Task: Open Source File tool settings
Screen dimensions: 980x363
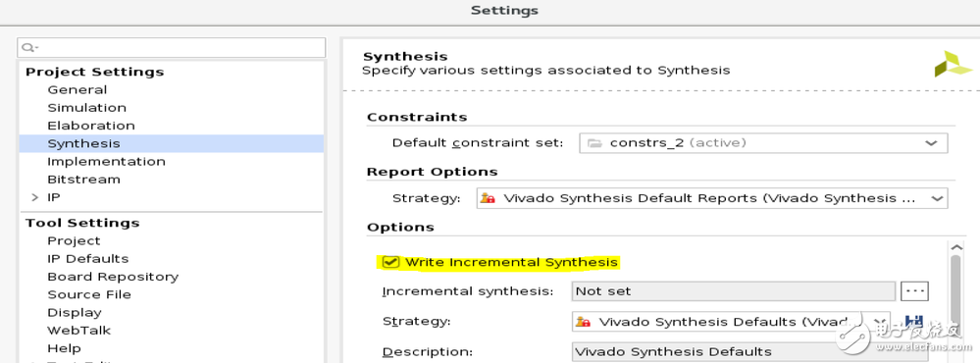Action: tap(89, 294)
